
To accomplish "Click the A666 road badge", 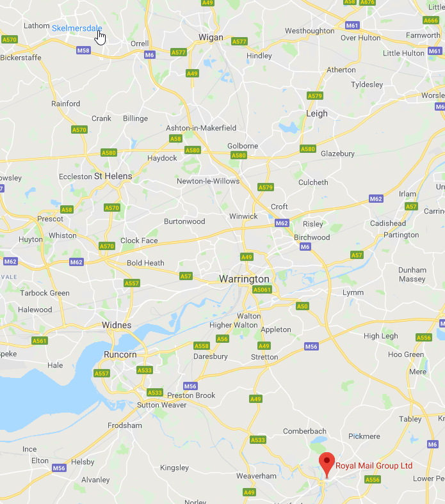I will tap(431, 20).
